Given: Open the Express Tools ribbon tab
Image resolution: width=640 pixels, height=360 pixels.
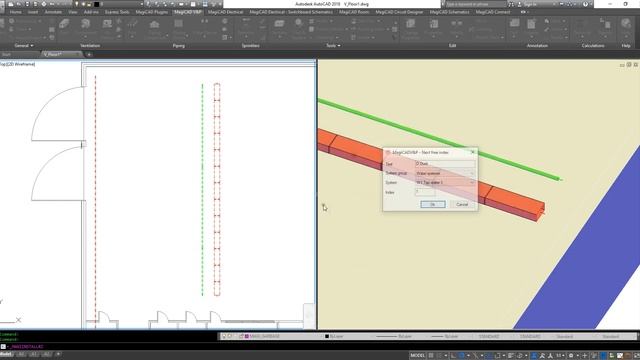Looking at the screenshot, I should (x=117, y=12).
